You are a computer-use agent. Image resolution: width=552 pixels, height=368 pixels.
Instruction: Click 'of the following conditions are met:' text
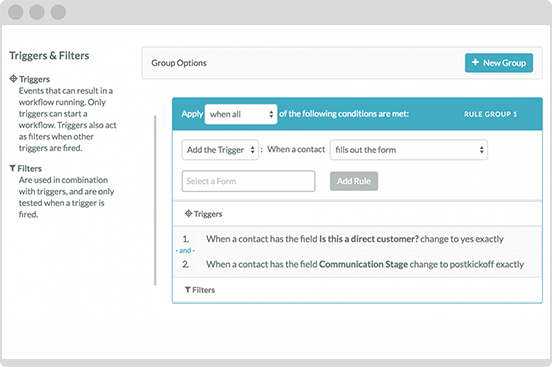[344, 114]
